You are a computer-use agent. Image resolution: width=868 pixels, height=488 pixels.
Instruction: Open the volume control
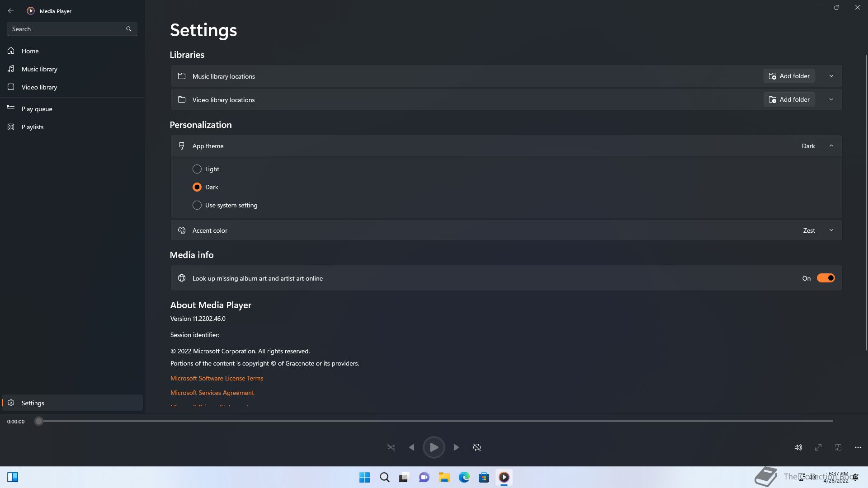tap(798, 447)
